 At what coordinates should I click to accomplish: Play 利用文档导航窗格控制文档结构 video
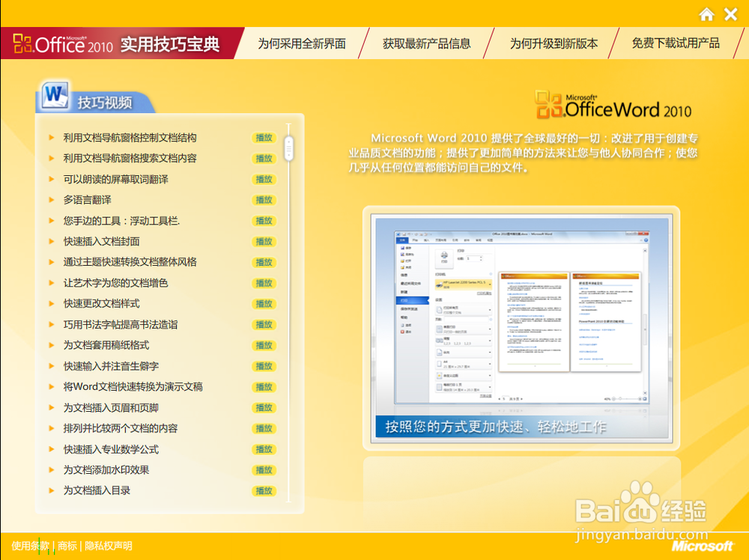(264, 138)
